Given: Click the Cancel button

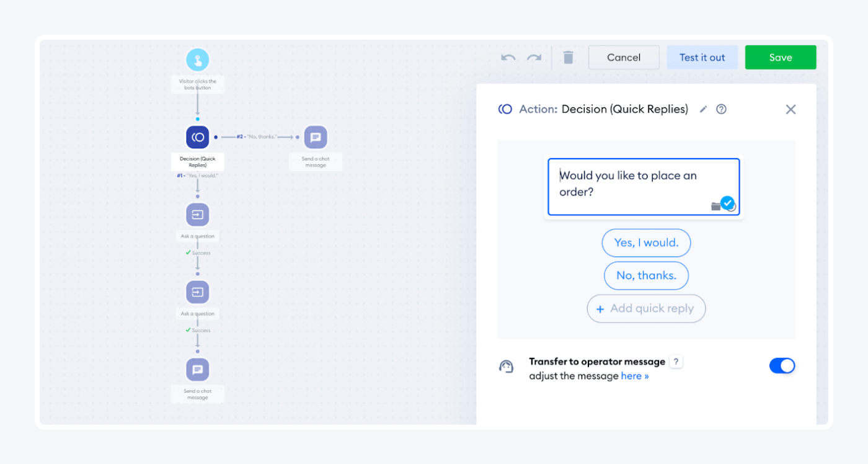Looking at the screenshot, I should click(x=624, y=57).
